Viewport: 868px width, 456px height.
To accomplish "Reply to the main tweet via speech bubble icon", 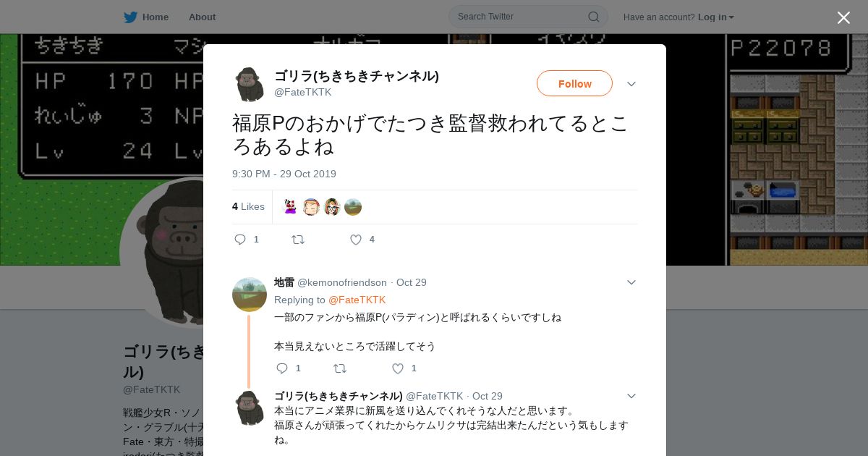I will click(240, 240).
